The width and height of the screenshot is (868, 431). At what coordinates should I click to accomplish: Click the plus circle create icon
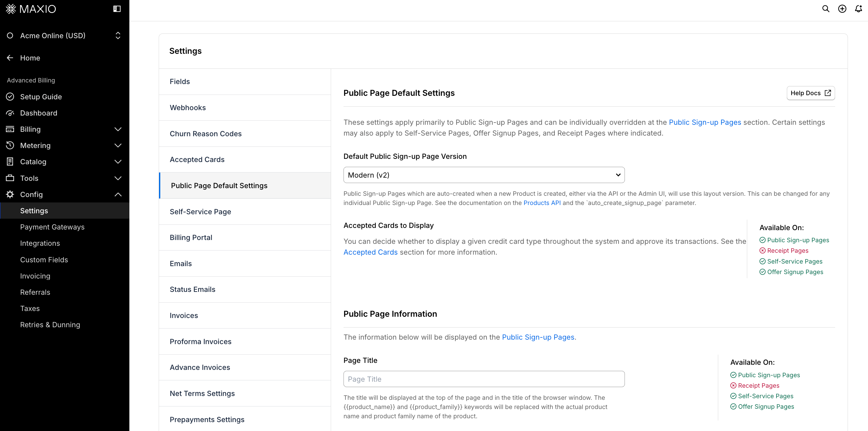click(842, 9)
